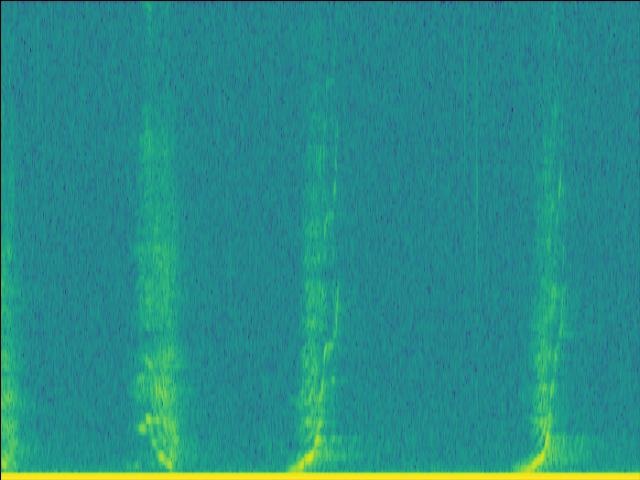Viewport: 640px width, 480px height.
Task: Click the quiet region between first and center bursts
Action: click(x=235, y=250)
